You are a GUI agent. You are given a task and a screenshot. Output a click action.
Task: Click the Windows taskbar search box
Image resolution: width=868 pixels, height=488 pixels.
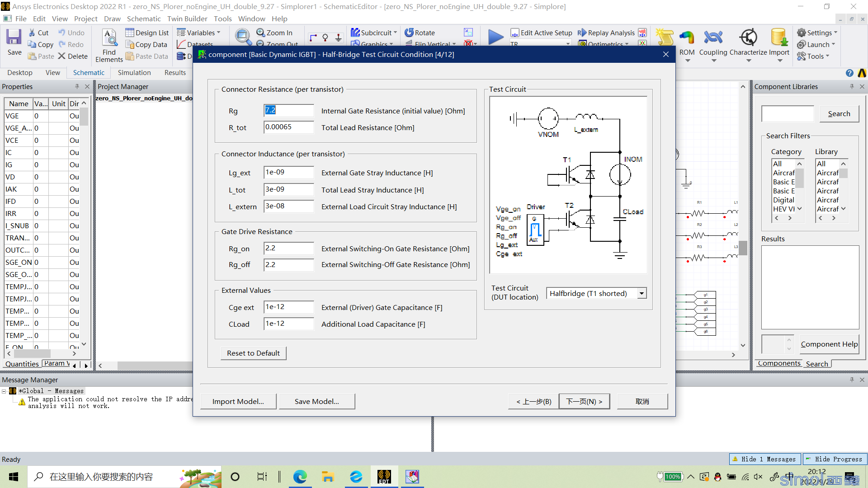click(124, 477)
